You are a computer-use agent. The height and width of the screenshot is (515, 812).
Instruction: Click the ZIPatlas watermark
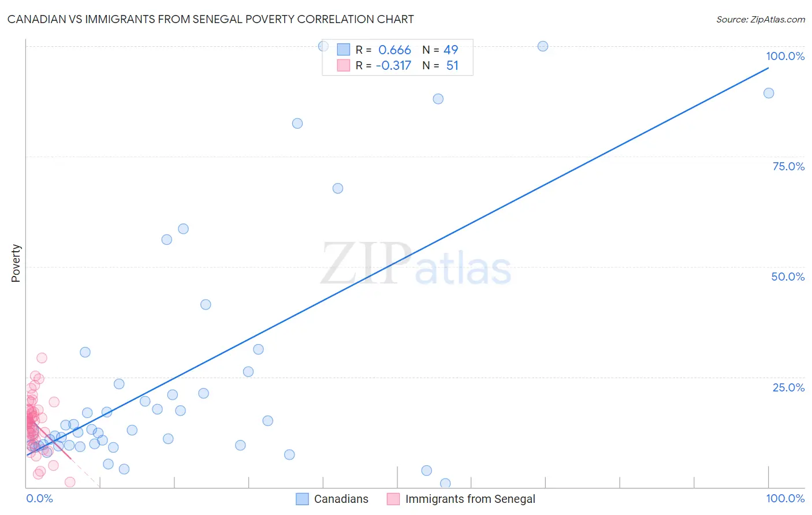tap(416, 264)
